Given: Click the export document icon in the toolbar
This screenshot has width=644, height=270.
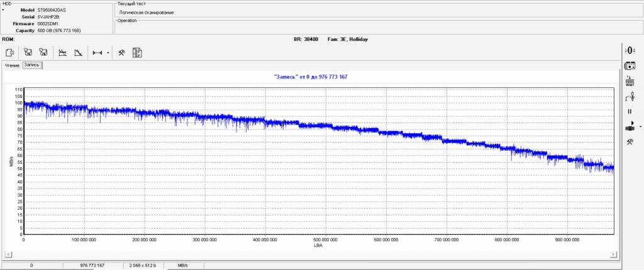Looking at the screenshot, I should tap(10, 53).
